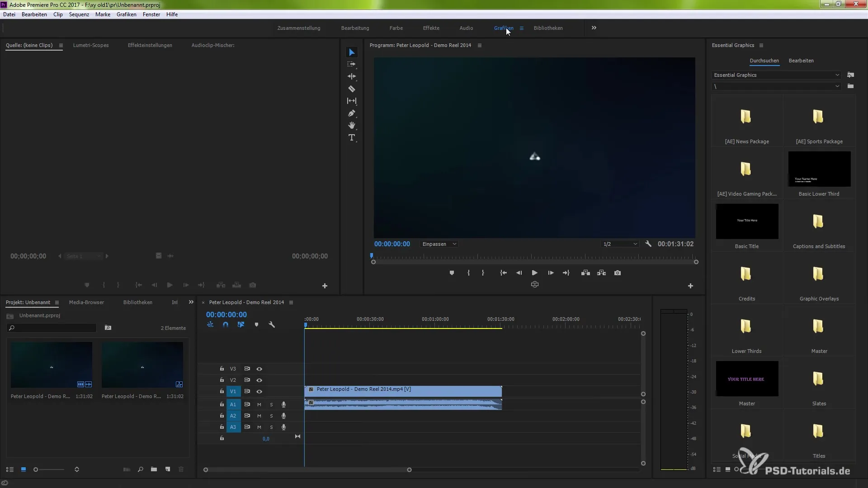This screenshot has height=488, width=868.
Task: Step forward one frame in Program monitor
Action: click(551, 273)
